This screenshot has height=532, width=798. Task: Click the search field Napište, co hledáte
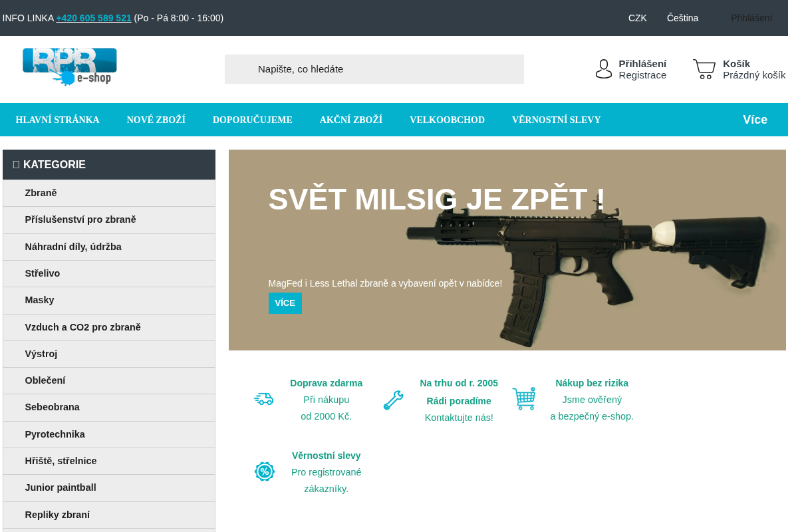pyautogui.click(x=374, y=69)
